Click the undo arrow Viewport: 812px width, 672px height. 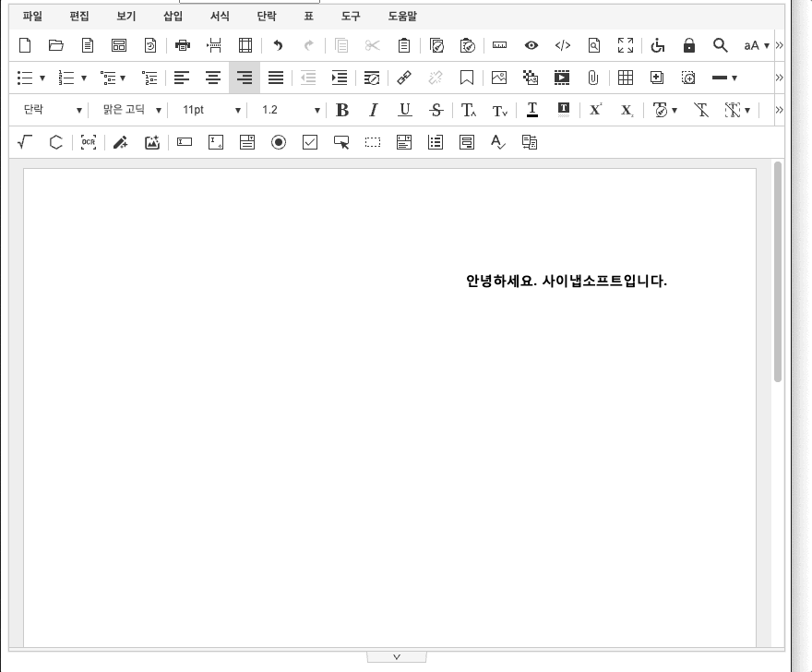point(278,45)
